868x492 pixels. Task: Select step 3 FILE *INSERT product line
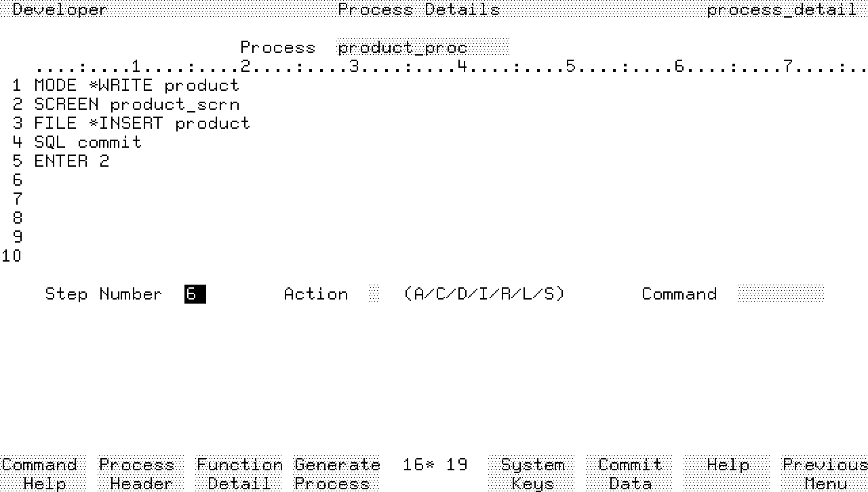click(142, 123)
